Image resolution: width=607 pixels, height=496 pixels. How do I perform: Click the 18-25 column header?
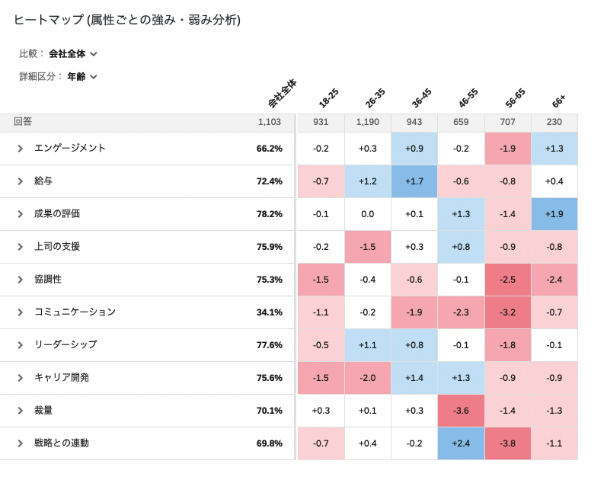point(329,97)
